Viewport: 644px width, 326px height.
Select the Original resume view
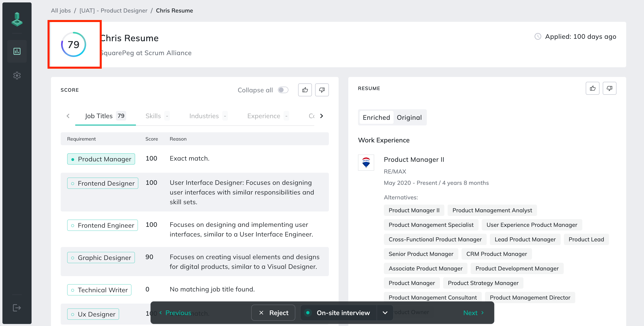tap(409, 118)
